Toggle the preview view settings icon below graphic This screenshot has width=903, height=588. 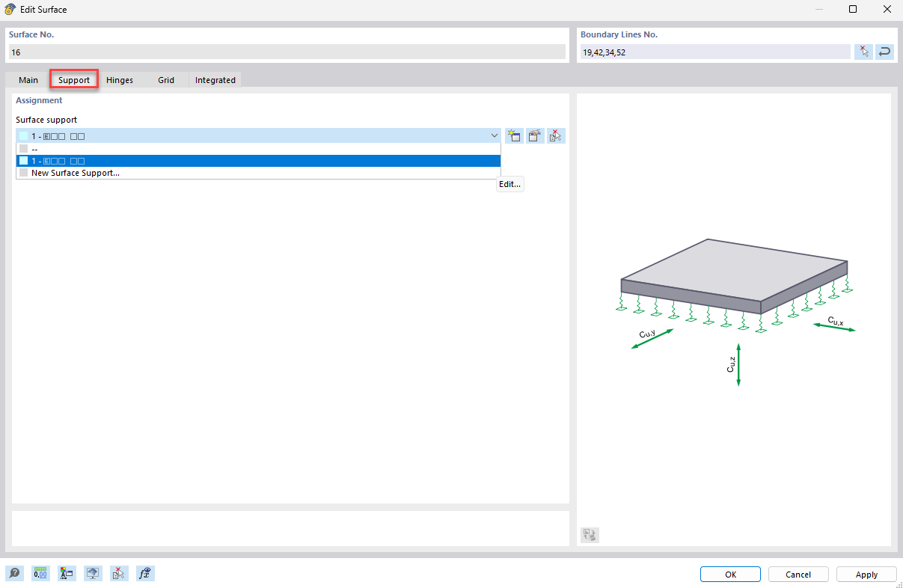[x=588, y=535]
